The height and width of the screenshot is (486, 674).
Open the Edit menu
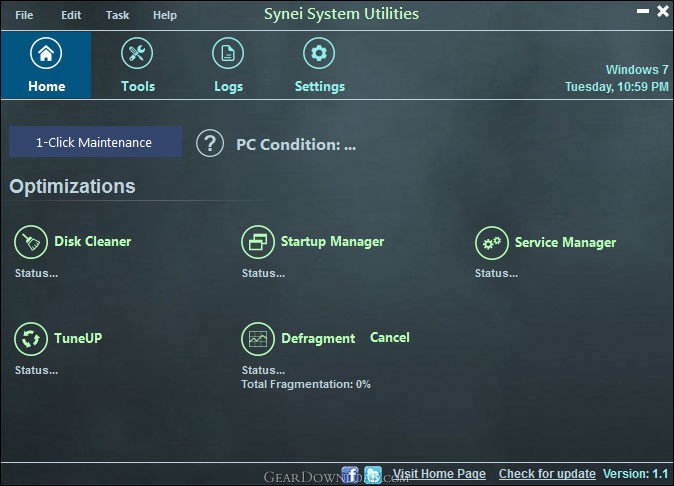click(x=71, y=15)
